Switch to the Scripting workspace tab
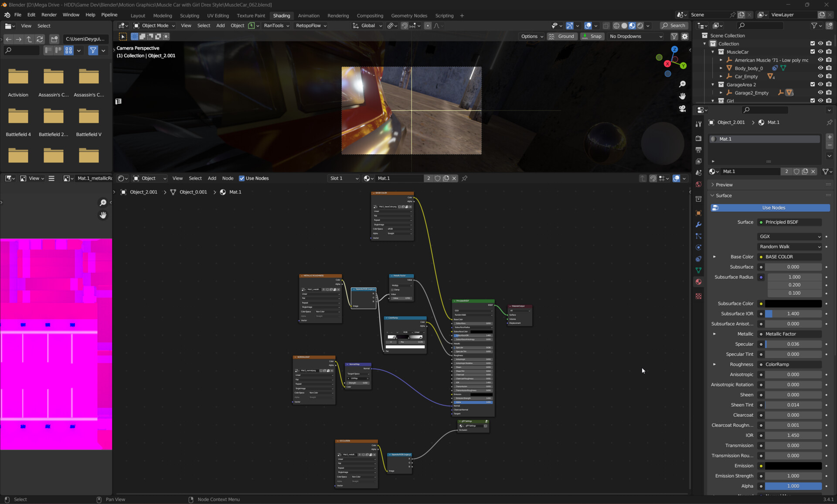Screen dimensions: 837x504 point(444,16)
